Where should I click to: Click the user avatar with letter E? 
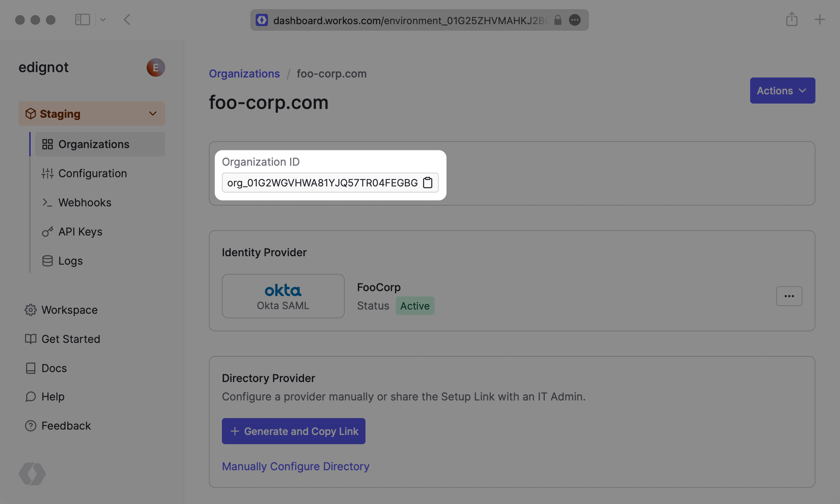click(x=155, y=68)
